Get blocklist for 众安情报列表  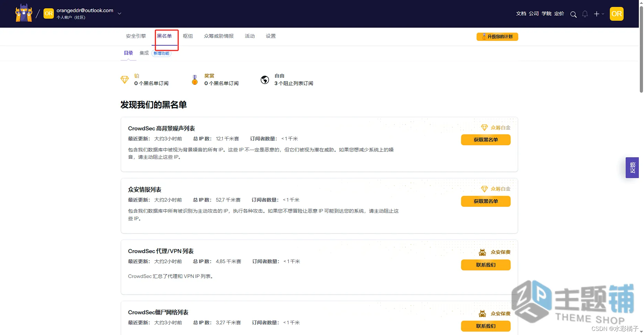486,201
